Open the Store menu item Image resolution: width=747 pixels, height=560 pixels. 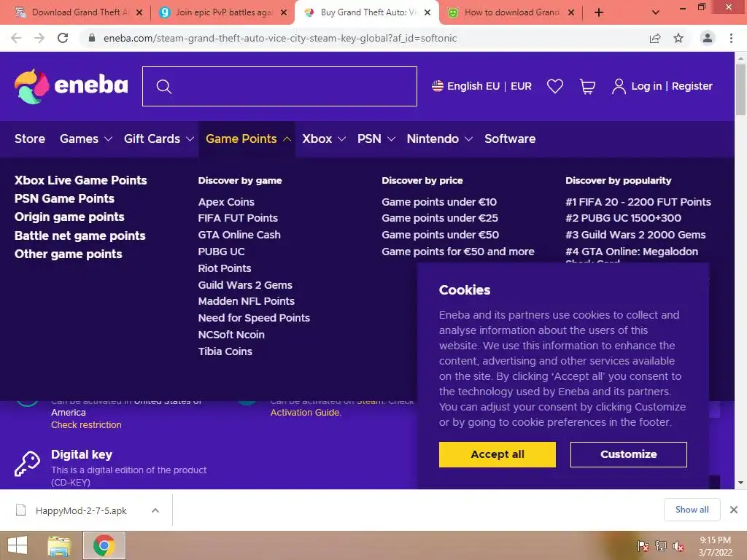tap(29, 139)
